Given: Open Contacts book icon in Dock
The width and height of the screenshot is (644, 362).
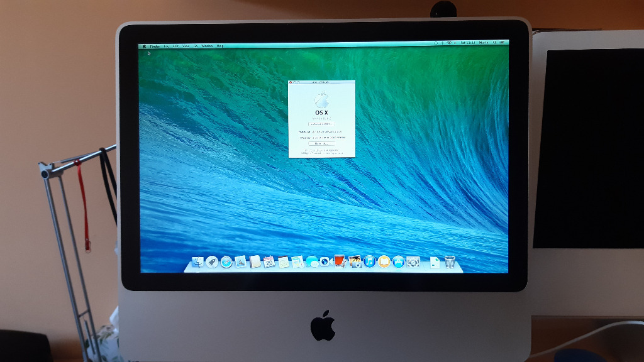Looking at the screenshot, I should (x=255, y=261).
